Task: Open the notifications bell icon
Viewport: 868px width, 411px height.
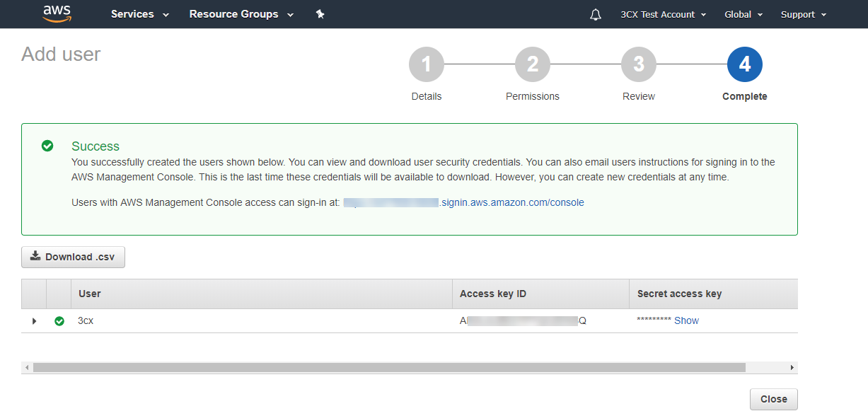Action: pyautogui.click(x=596, y=14)
